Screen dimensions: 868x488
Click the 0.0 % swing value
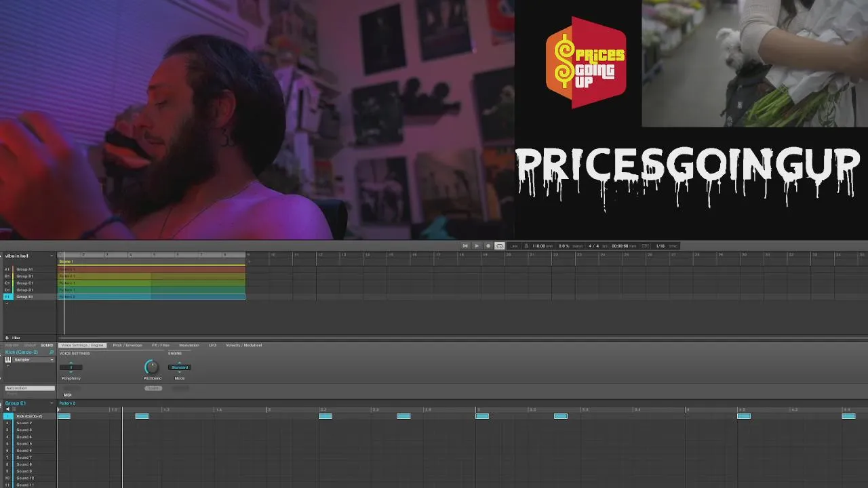pos(564,246)
